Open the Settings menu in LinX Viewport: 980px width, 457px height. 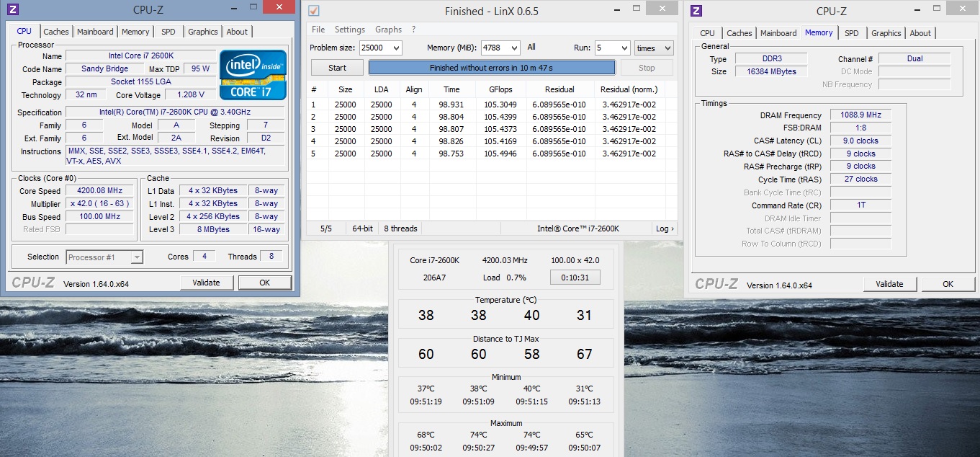350,30
